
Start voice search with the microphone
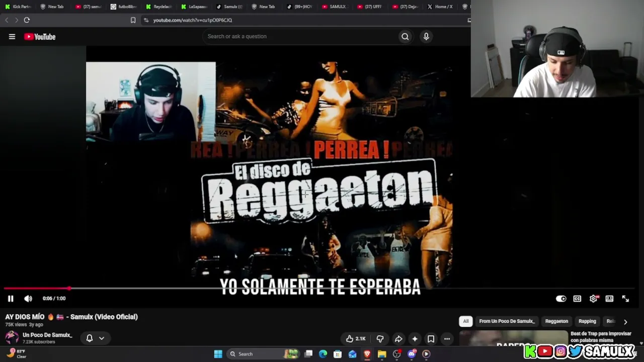(x=426, y=36)
